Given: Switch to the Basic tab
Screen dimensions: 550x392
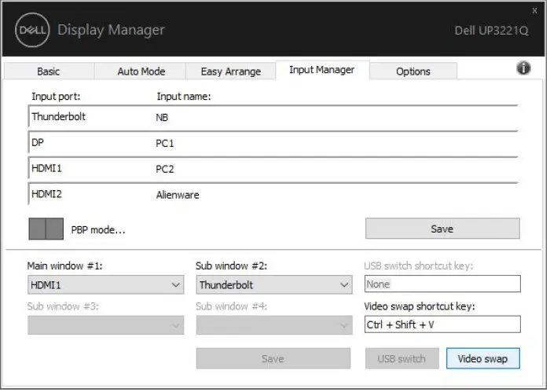Looking at the screenshot, I should 49,71.
